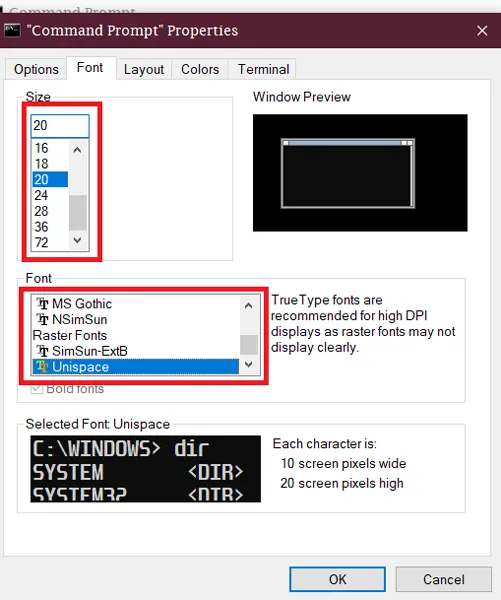Image resolution: width=501 pixels, height=600 pixels.
Task: Click font list up scroll arrow
Action: pos(248,305)
